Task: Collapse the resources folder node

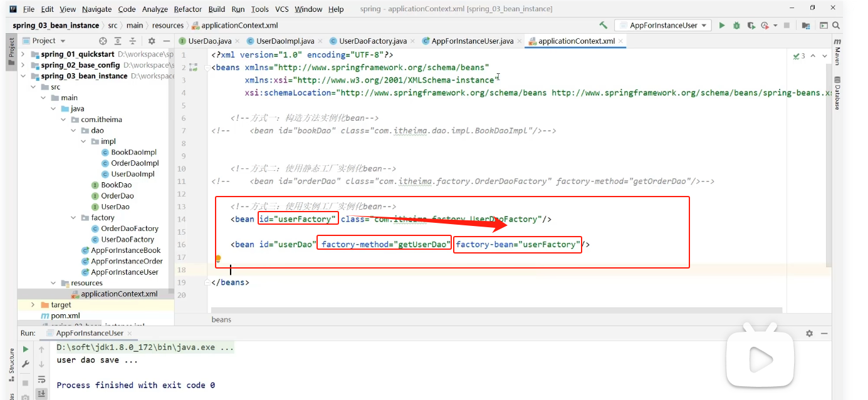Action: (53, 283)
